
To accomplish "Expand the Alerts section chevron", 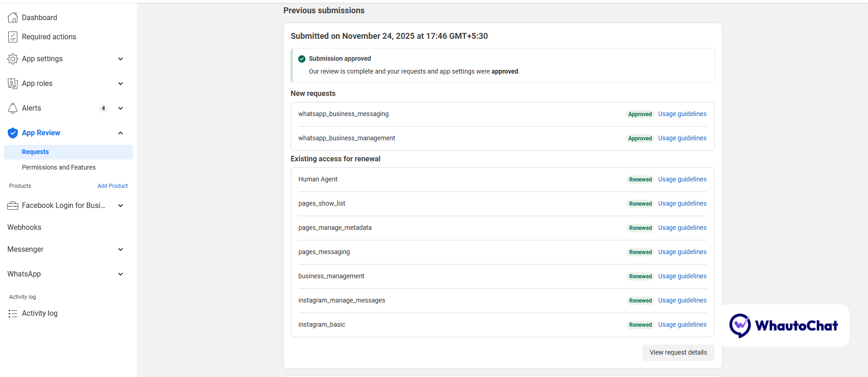I will tap(121, 108).
